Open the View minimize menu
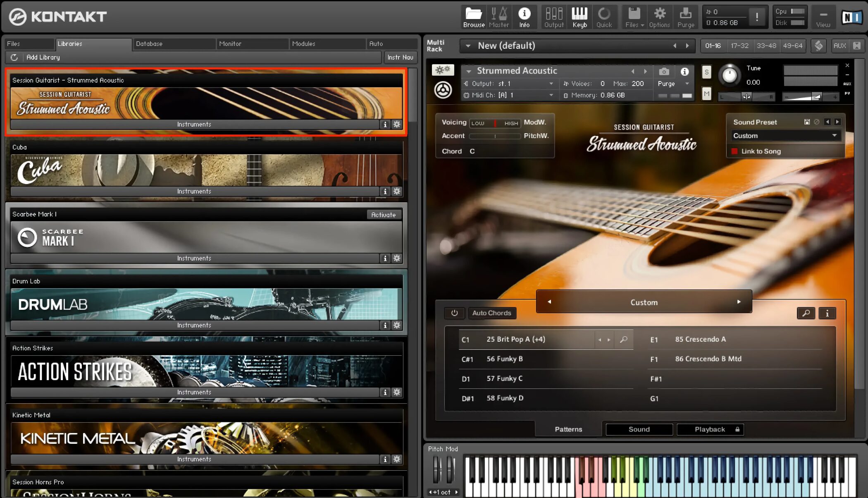The image size is (868, 498). click(823, 17)
